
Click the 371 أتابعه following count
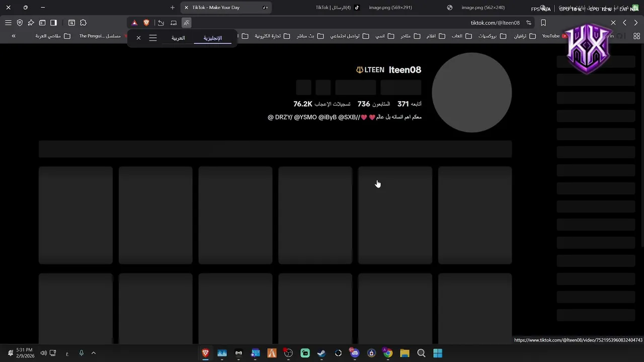coord(410,104)
